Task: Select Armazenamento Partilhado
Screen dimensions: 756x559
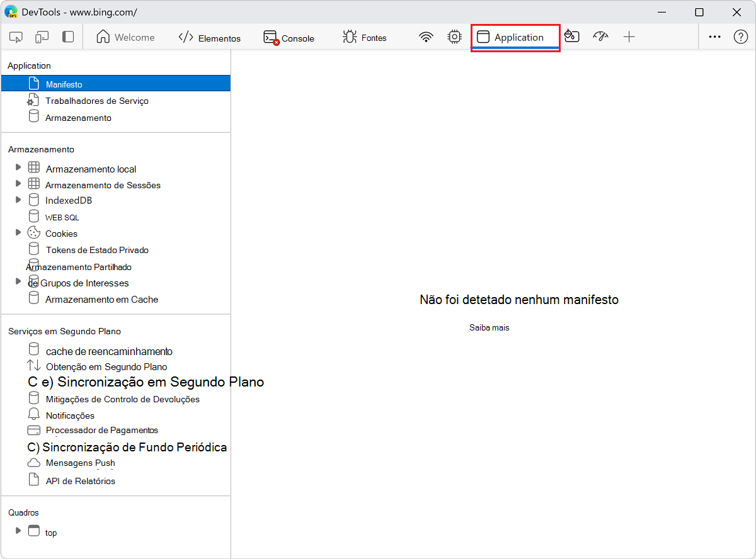Action: [x=79, y=267]
